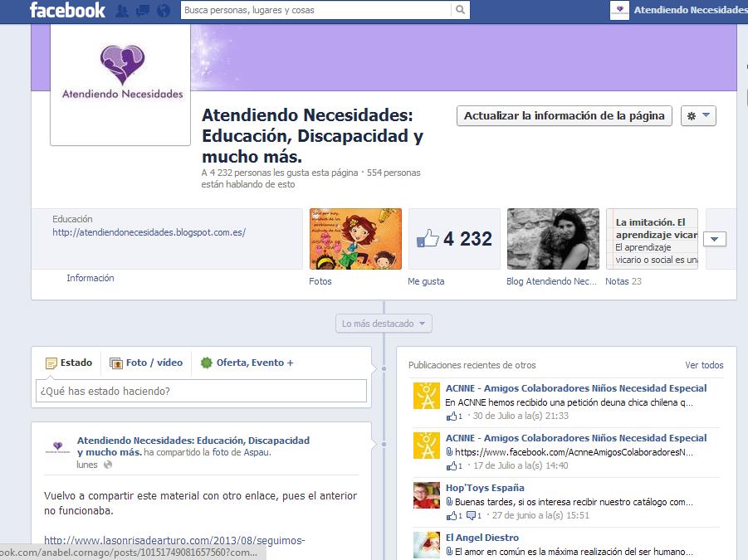Open the Fotos thumbnail
The width and height of the screenshot is (748, 560).
point(355,239)
